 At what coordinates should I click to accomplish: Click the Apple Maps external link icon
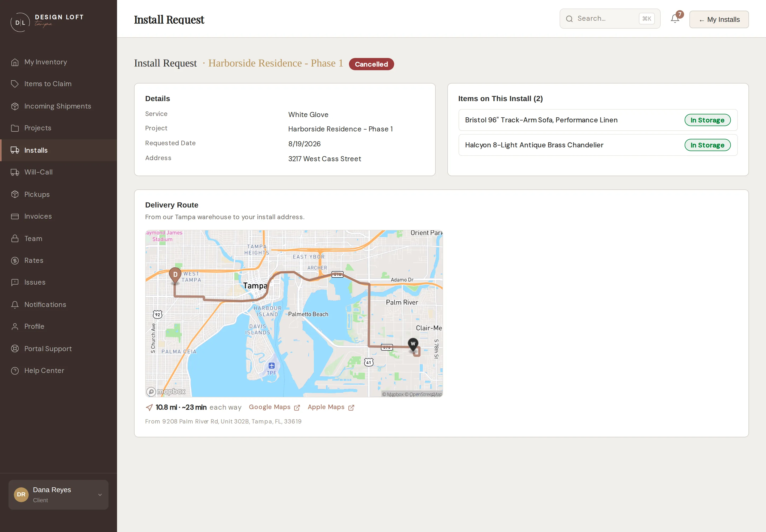pos(351,407)
